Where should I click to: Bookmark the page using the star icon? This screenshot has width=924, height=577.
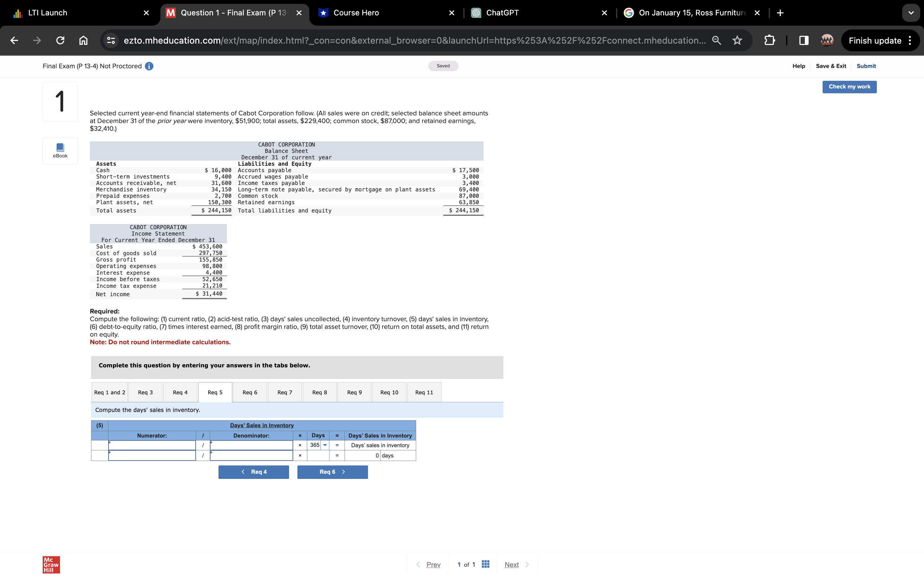tap(737, 40)
